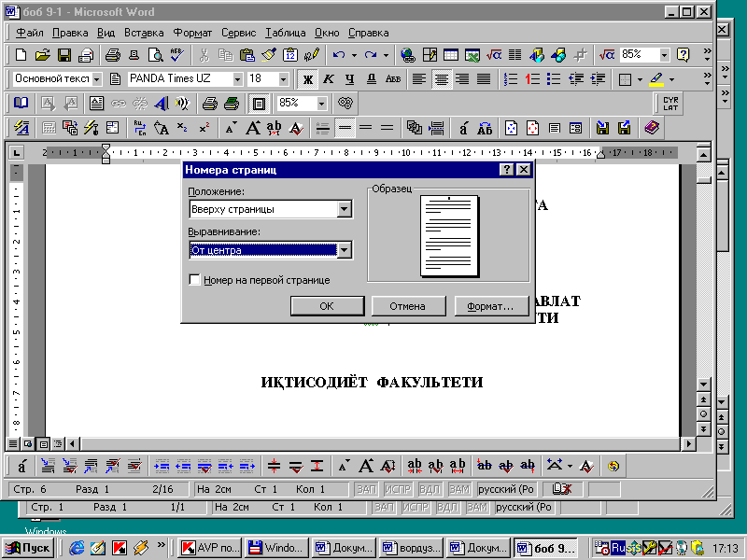Screen dimensions: 747x560
Task: Toggle ЗАП macro recording in front status bar
Action: (366, 489)
